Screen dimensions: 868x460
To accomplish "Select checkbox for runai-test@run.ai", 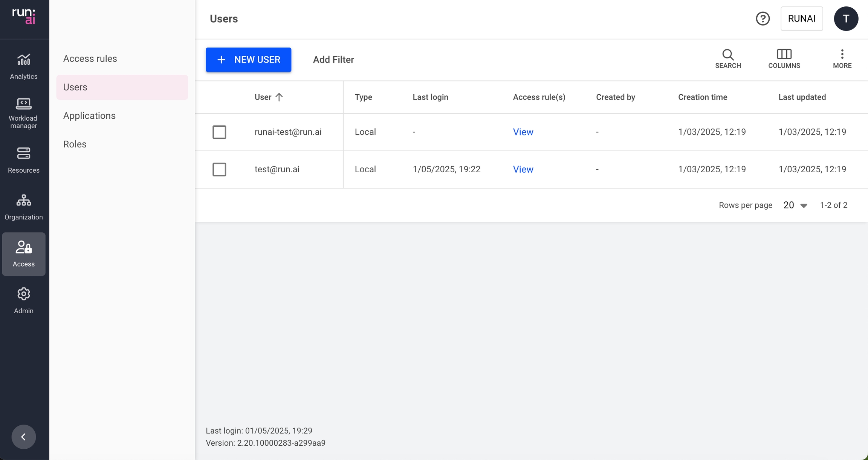I will tap(219, 132).
